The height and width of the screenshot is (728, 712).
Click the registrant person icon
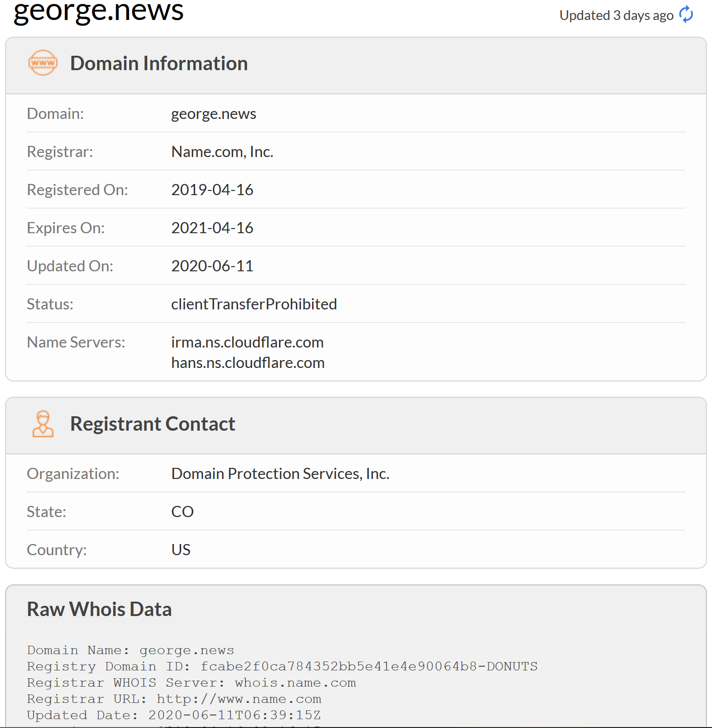pos(43,424)
